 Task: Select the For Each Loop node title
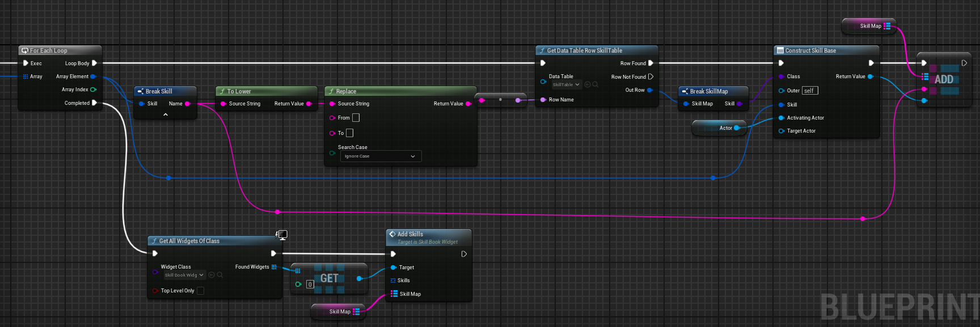[x=48, y=50]
